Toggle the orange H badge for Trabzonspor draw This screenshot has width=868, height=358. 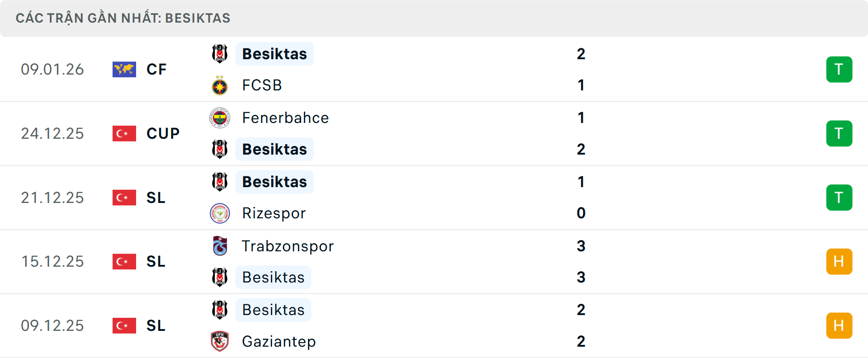pos(839,261)
